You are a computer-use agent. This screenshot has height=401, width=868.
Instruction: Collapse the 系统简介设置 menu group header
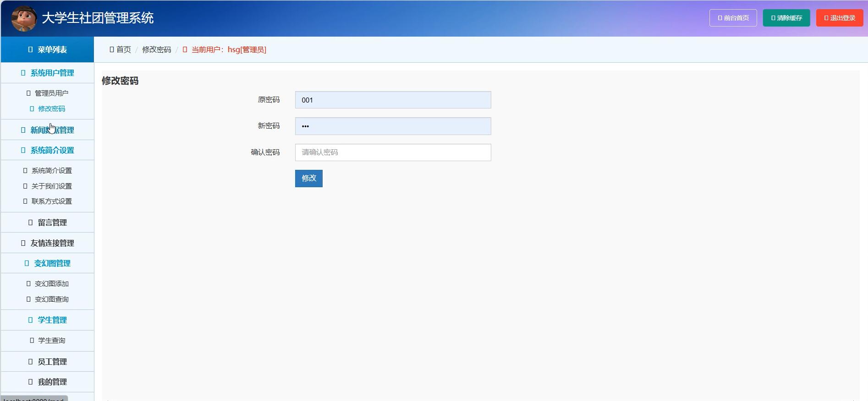(x=47, y=150)
